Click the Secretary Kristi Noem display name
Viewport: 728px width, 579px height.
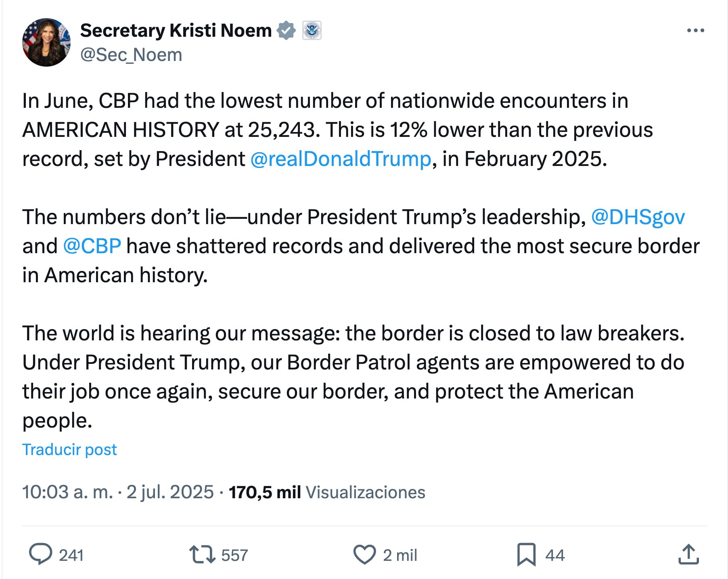point(176,30)
